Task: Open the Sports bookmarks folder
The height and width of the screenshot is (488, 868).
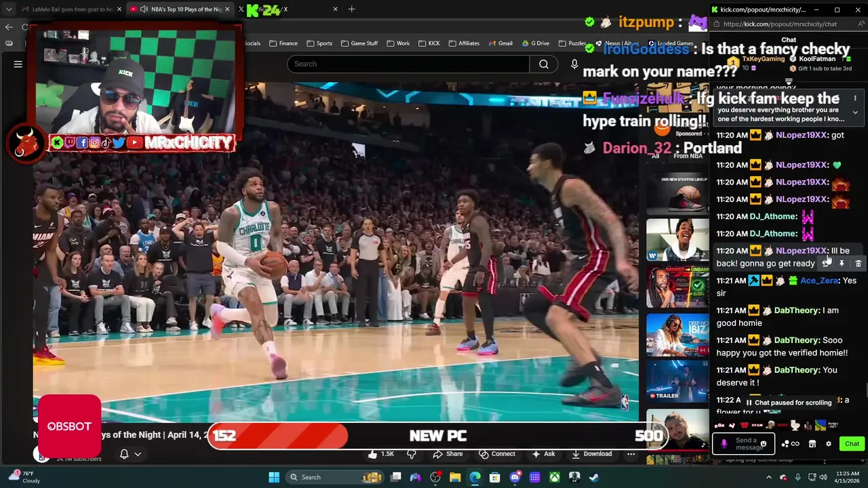Action: (x=319, y=43)
